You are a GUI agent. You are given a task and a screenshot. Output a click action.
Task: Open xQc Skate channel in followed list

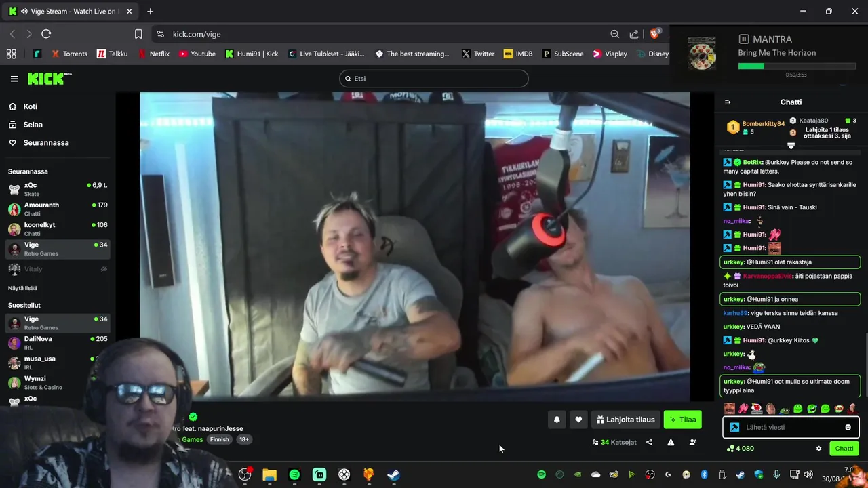pyautogui.click(x=58, y=189)
